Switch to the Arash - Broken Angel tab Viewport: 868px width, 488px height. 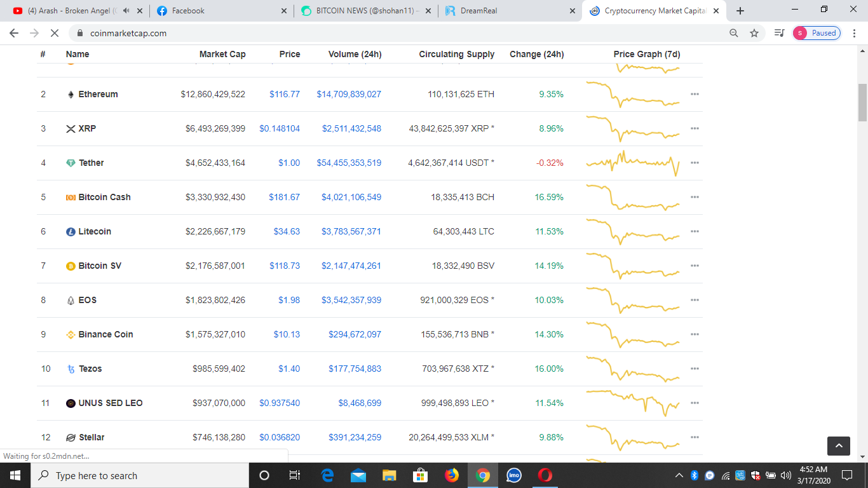tap(78, 11)
